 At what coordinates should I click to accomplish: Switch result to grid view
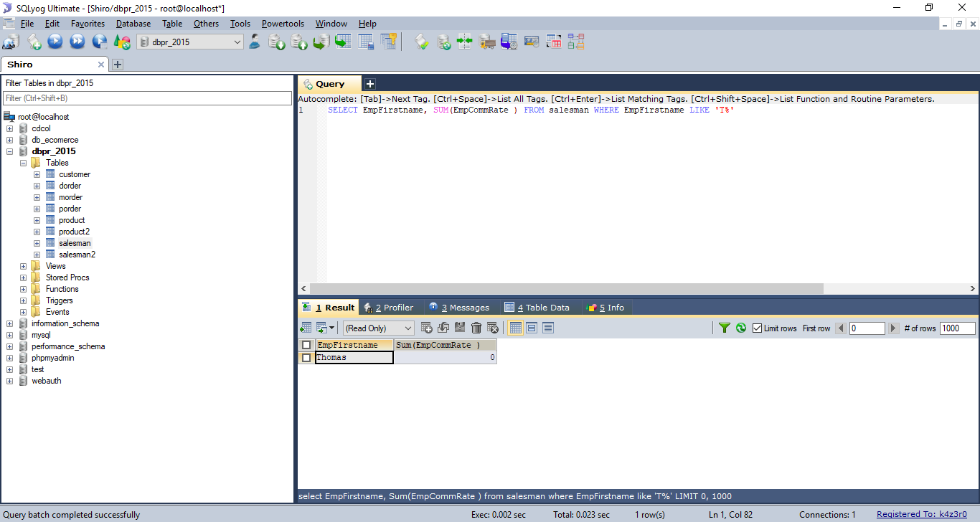[x=515, y=328]
